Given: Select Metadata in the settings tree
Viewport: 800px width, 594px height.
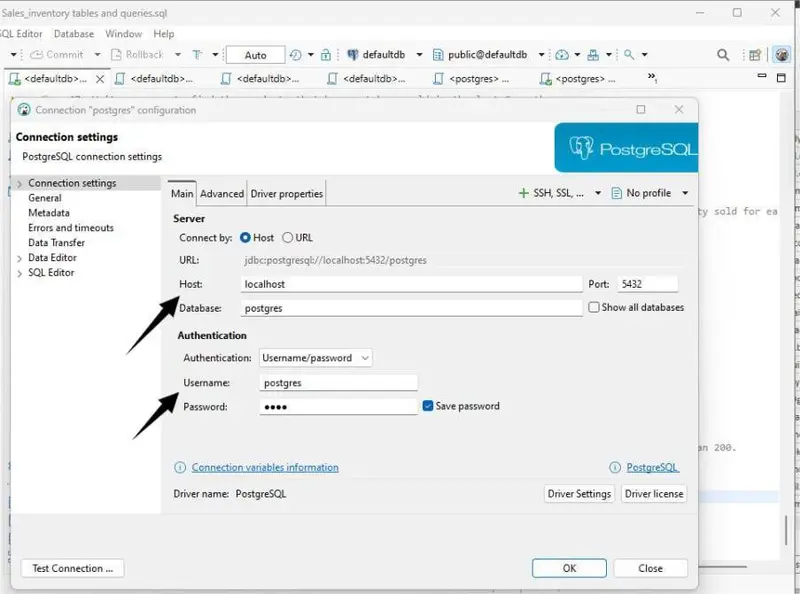Looking at the screenshot, I should coord(49,213).
